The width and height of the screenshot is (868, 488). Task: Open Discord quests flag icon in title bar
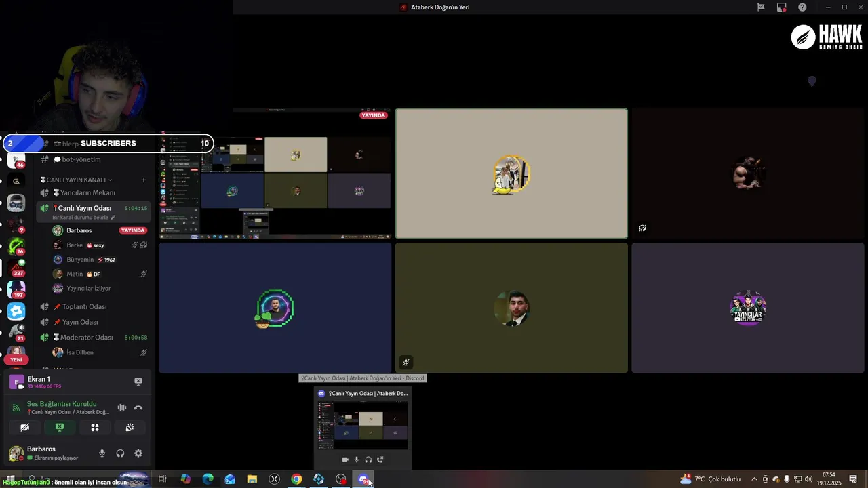761,7
